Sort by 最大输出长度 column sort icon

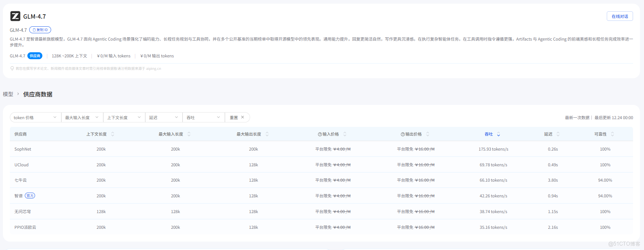(x=267, y=134)
